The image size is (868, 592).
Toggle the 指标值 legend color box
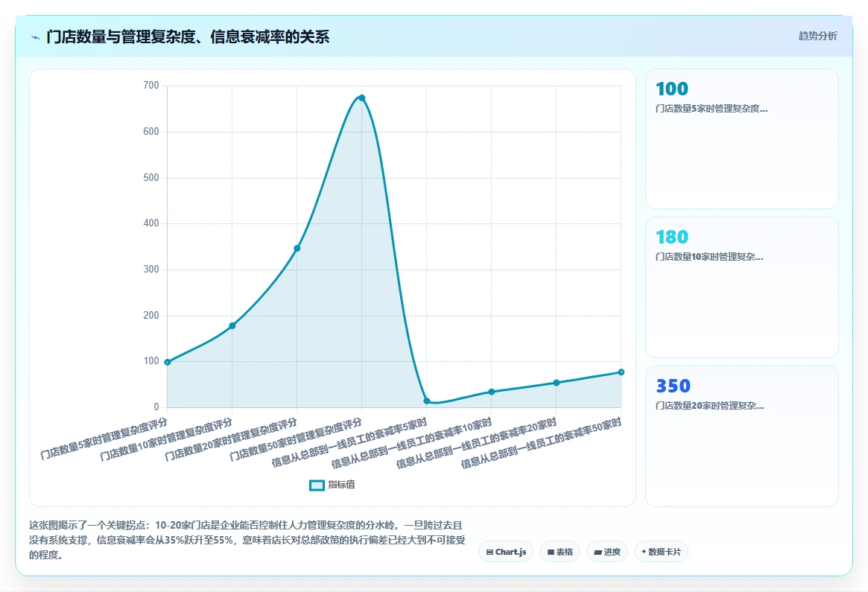pyautogui.click(x=317, y=486)
